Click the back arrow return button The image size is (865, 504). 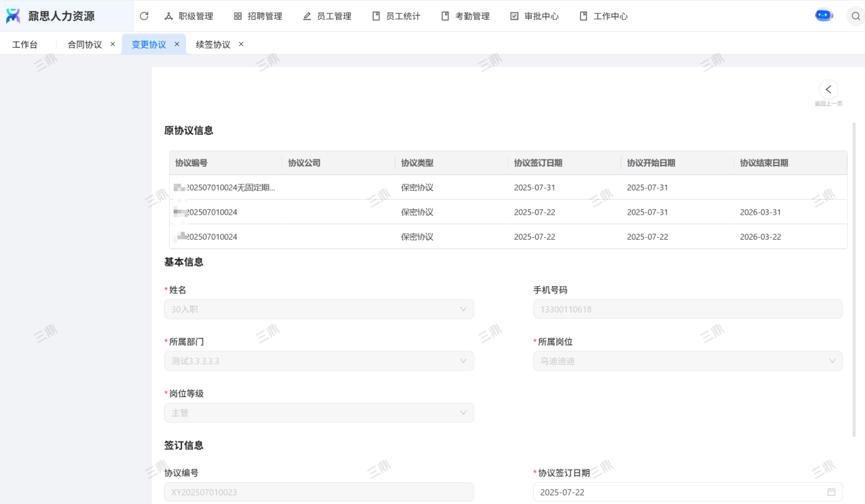click(x=828, y=89)
